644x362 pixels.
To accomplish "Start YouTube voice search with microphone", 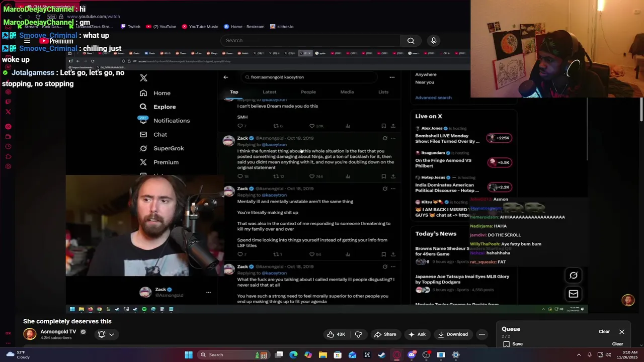I will (x=433, y=41).
